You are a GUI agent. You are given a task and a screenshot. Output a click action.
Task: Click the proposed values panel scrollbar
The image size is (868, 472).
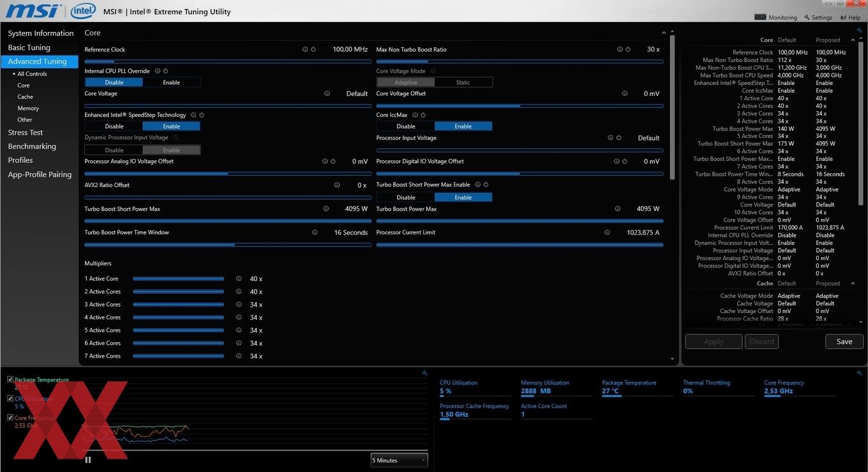860,125
